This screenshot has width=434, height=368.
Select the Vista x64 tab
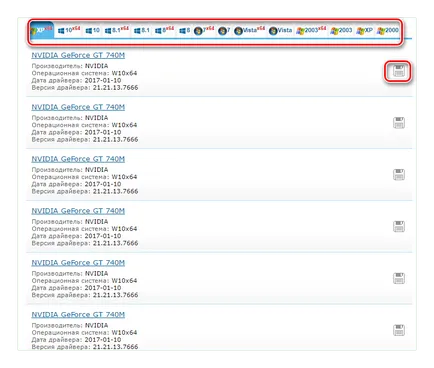tap(250, 30)
